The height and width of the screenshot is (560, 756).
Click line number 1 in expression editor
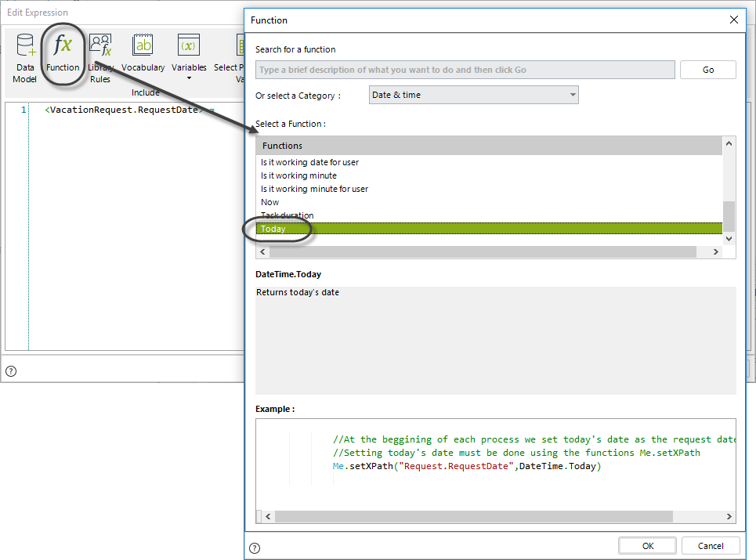(x=24, y=110)
